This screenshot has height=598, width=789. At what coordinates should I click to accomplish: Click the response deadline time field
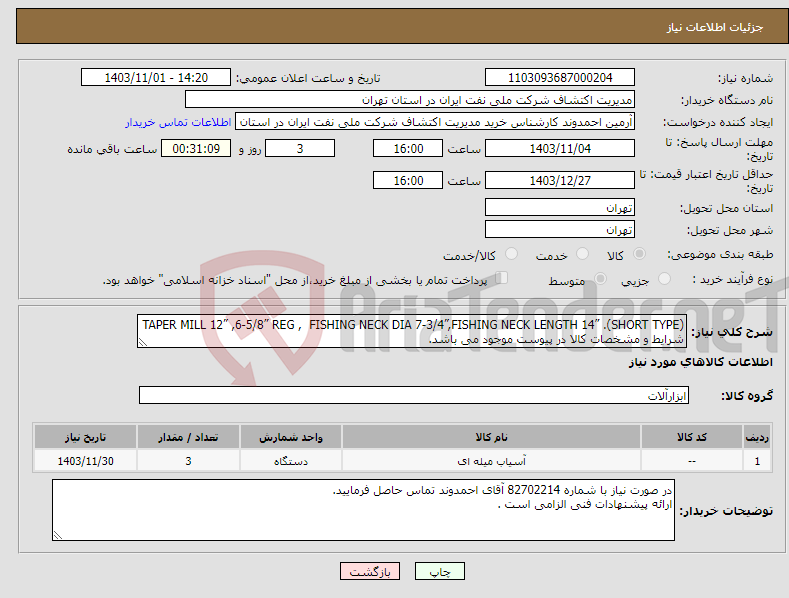click(x=408, y=148)
